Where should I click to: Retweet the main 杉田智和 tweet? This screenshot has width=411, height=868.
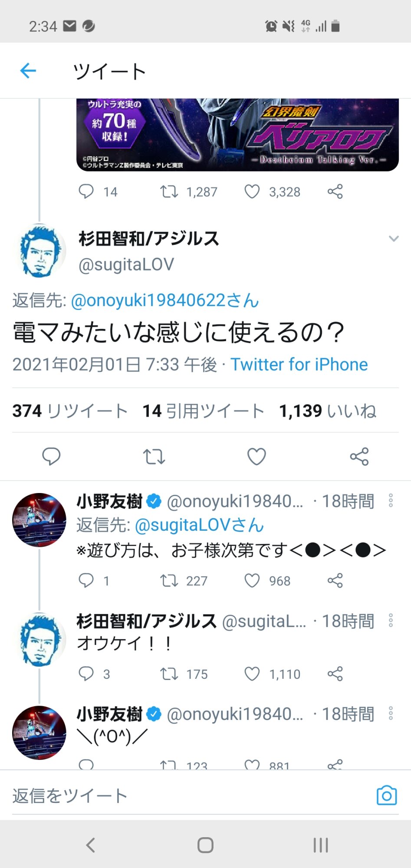tap(154, 457)
